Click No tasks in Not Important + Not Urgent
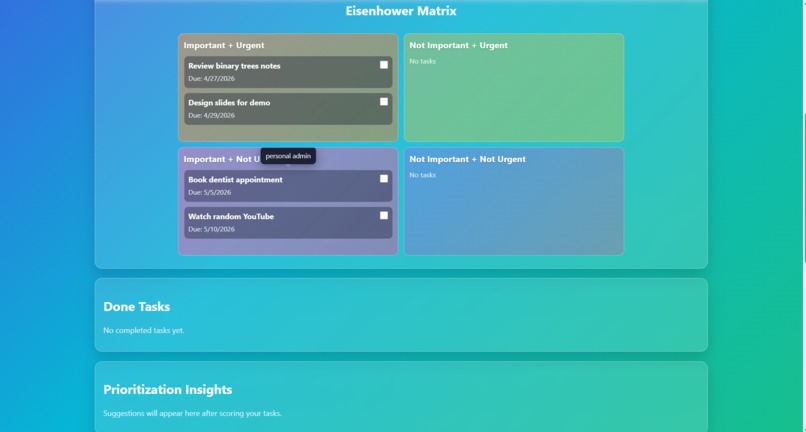Screen dimensions: 806x432 click(423, 175)
